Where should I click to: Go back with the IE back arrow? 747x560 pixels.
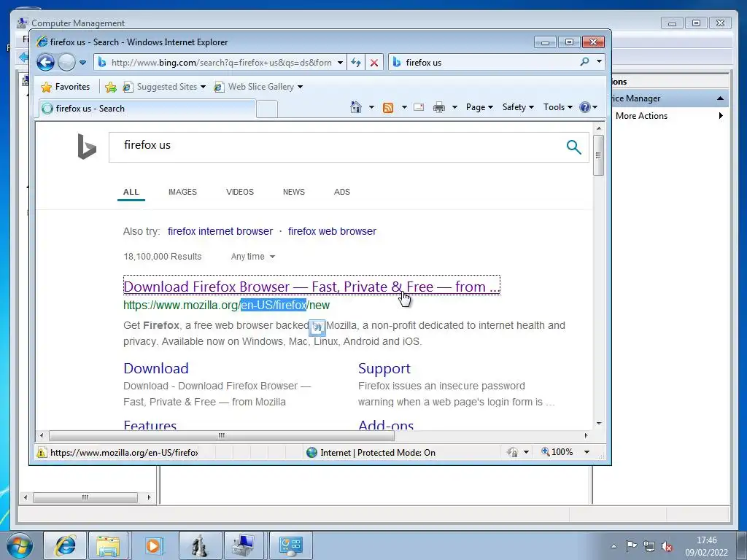click(x=46, y=63)
